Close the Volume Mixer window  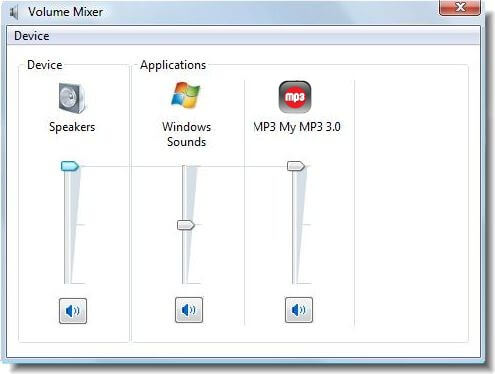click(460, 7)
